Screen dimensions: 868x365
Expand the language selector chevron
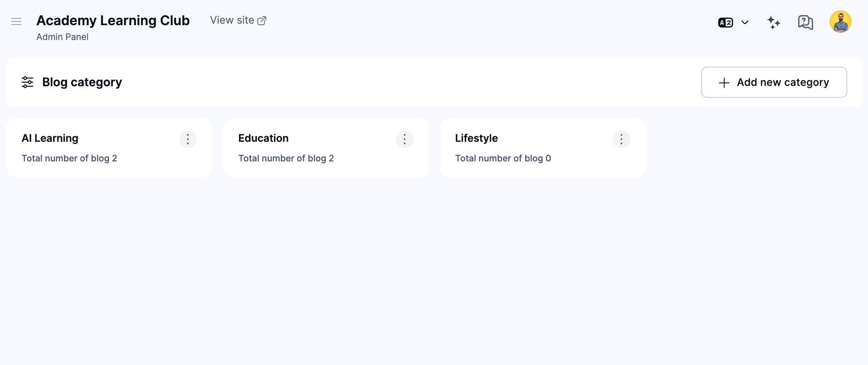(x=745, y=22)
